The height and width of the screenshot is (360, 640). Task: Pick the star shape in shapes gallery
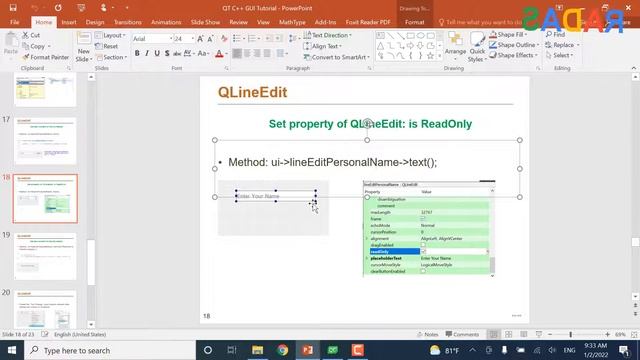click(430, 56)
